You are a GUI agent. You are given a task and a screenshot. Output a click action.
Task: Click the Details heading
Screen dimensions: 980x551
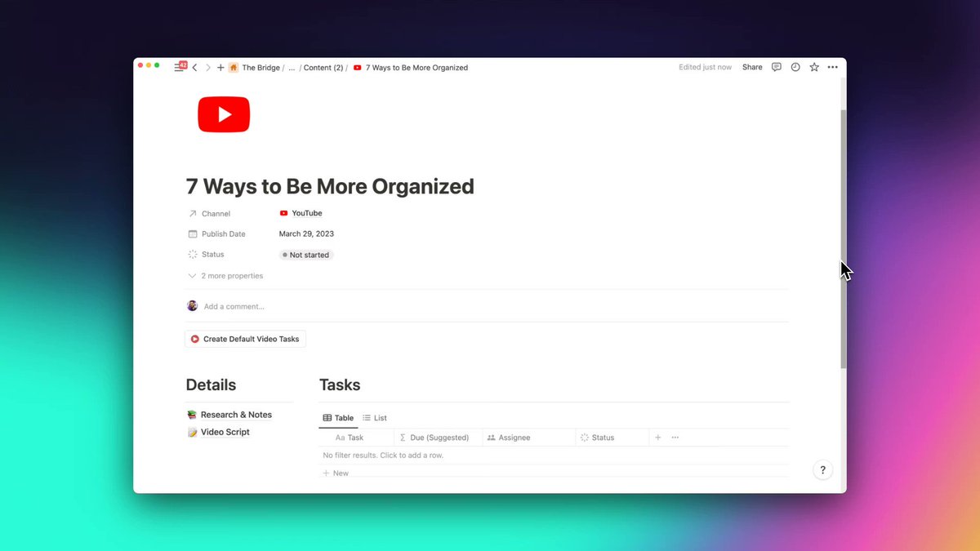pos(211,385)
